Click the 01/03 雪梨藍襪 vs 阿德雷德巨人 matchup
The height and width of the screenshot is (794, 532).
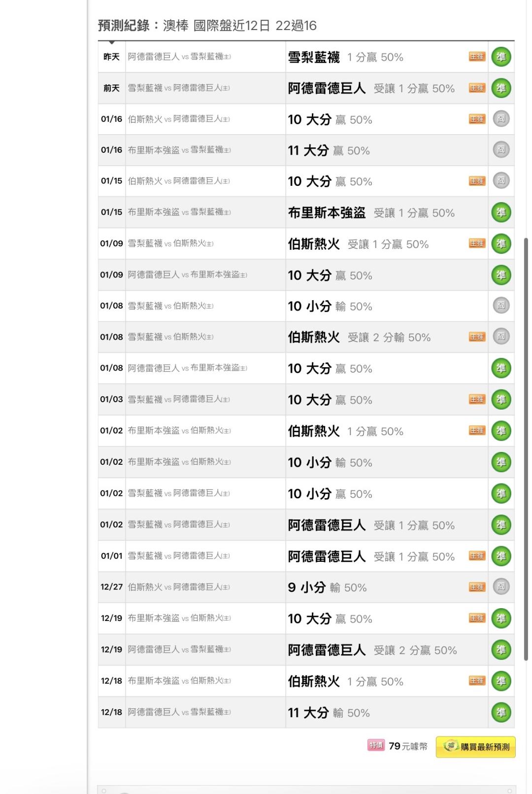click(179, 400)
